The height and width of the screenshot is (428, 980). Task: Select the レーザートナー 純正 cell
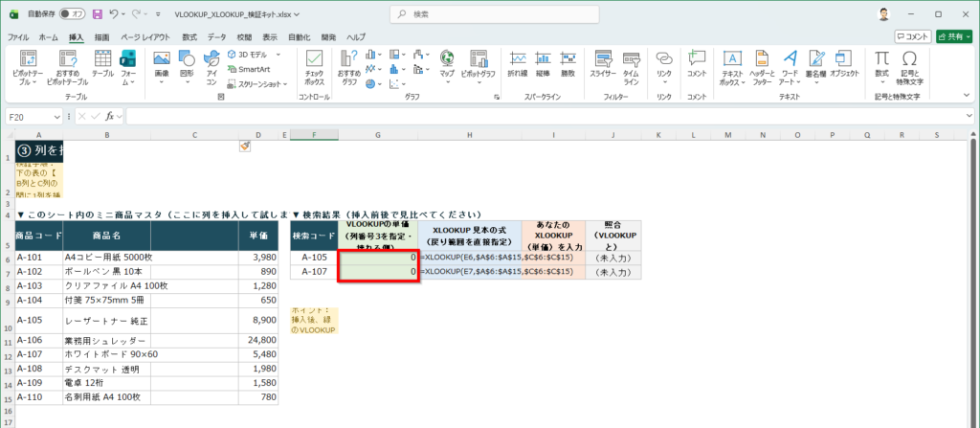[x=107, y=321]
